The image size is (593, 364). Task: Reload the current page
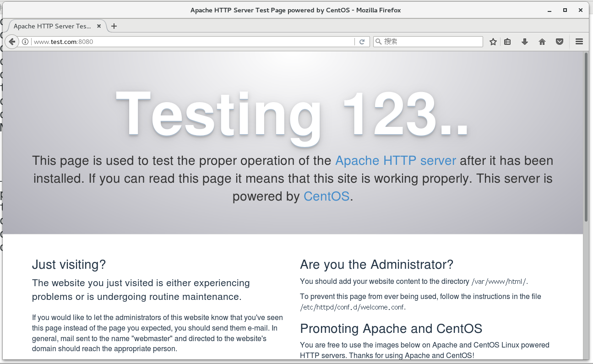coord(362,42)
